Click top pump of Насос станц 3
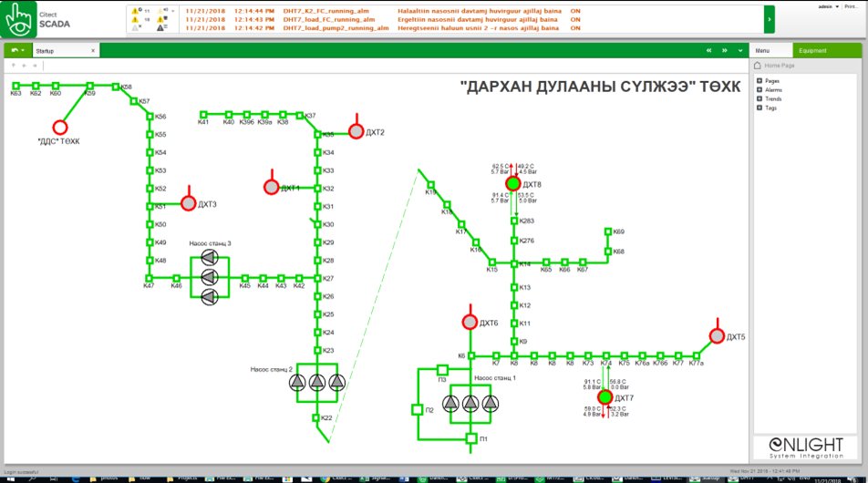Image resolution: width=868 pixels, height=483 pixels. [210, 257]
